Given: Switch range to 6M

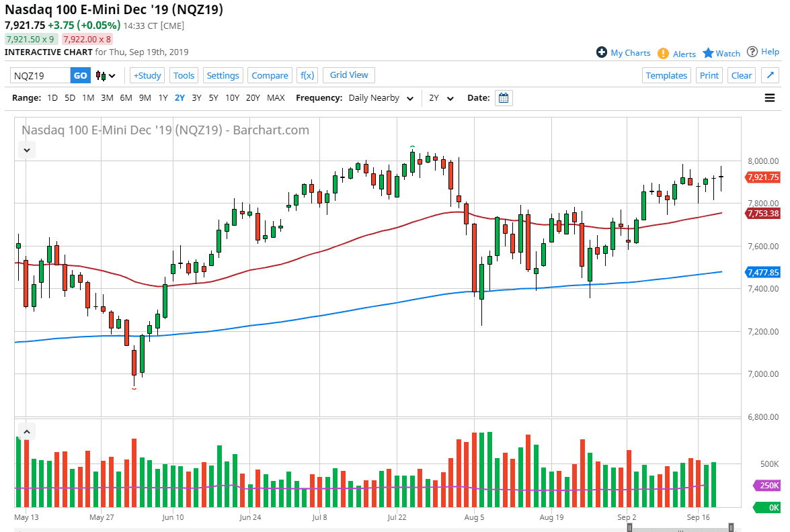Looking at the screenshot, I should (x=126, y=98).
